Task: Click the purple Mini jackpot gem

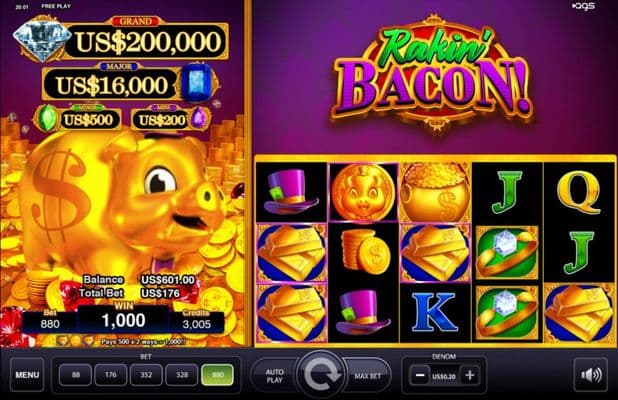Action: 199,118
